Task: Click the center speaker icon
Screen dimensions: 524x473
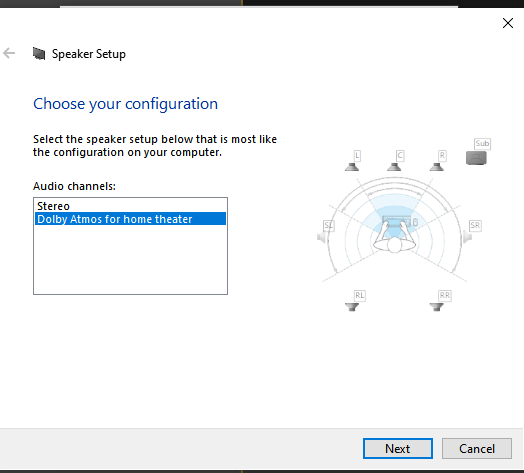Action: (394, 166)
